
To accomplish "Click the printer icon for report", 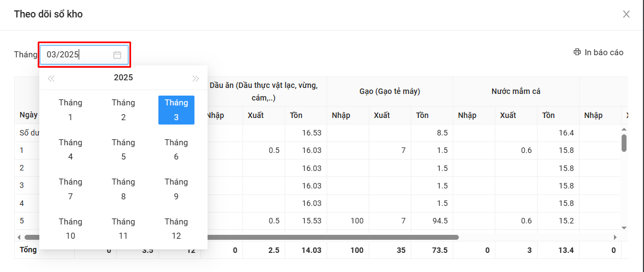I will tap(577, 52).
